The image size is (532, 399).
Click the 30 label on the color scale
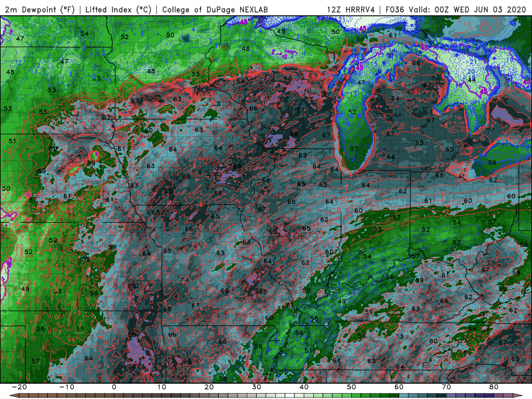coord(257,387)
